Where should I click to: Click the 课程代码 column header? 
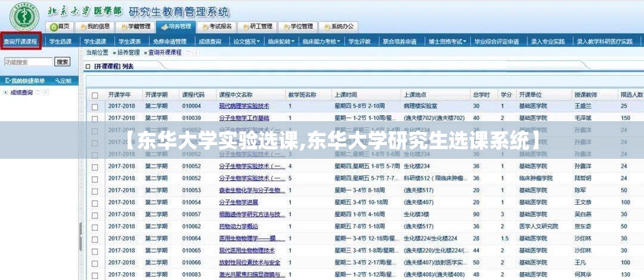(x=193, y=95)
